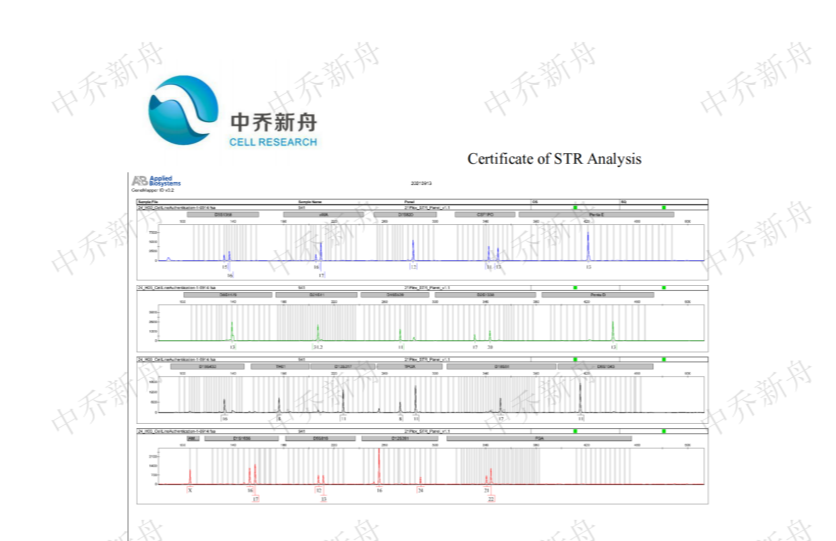Click the TPOX marker label bar
The width and height of the screenshot is (836, 541).
[409, 367]
